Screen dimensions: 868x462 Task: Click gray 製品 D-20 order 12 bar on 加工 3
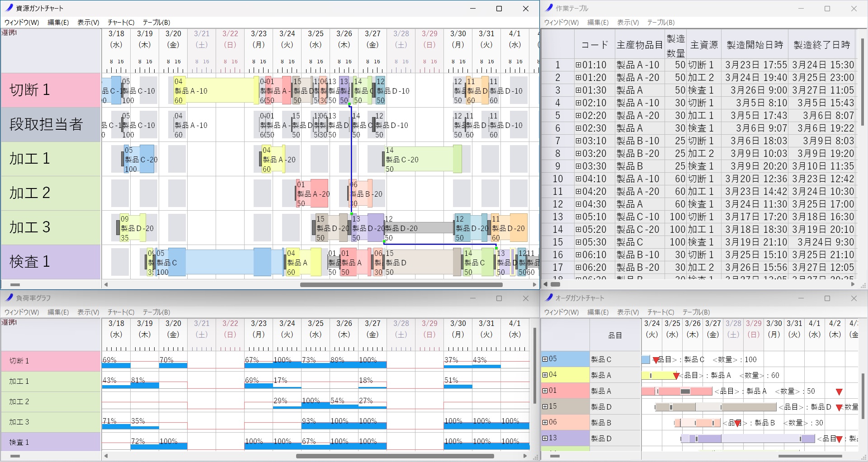click(x=419, y=228)
